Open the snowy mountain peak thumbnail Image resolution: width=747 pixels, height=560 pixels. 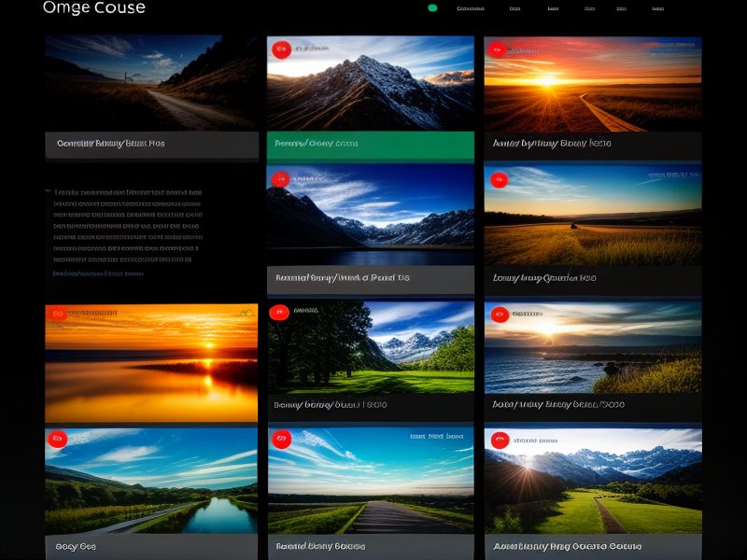pos(370,83)
